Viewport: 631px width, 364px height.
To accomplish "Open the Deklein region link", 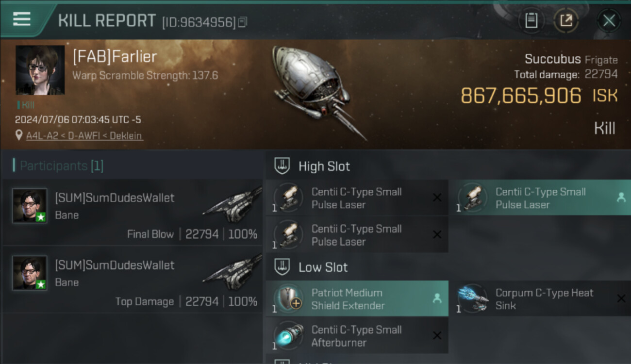I will click(x=126, y=136).
